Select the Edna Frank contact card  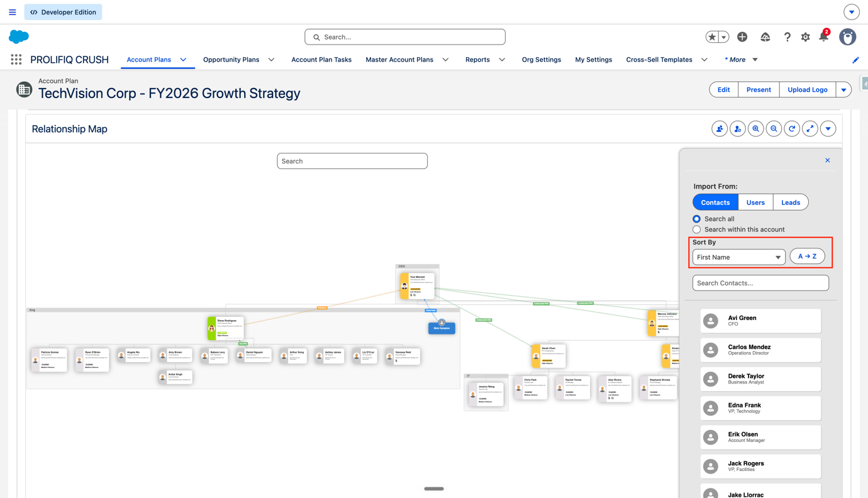[760, 408]
